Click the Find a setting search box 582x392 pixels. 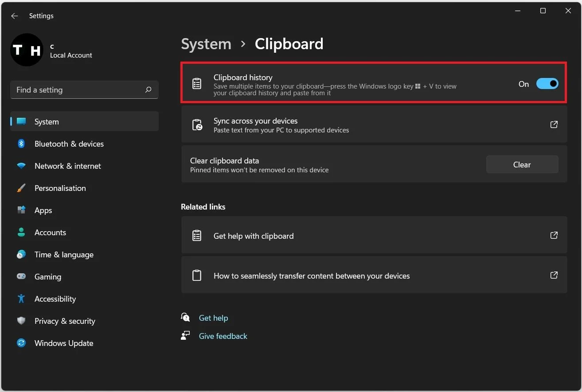(84, 89)
